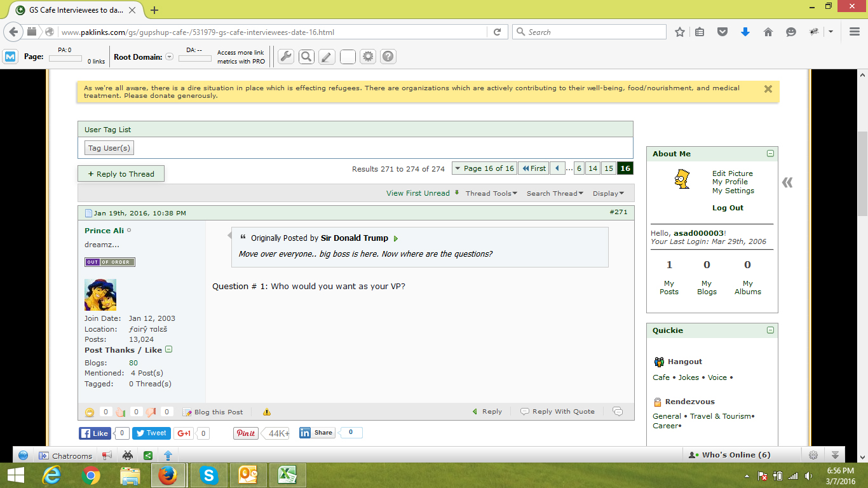
Task: Click the MozBar highlighter pencil icon
Action: [327, 57]
